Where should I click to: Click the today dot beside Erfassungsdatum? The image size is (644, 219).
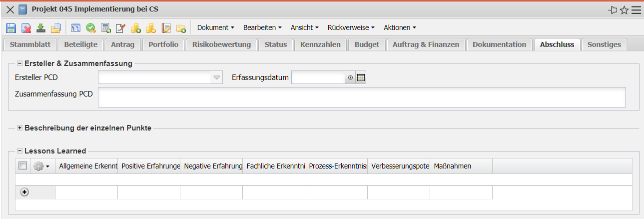point(350,77)
